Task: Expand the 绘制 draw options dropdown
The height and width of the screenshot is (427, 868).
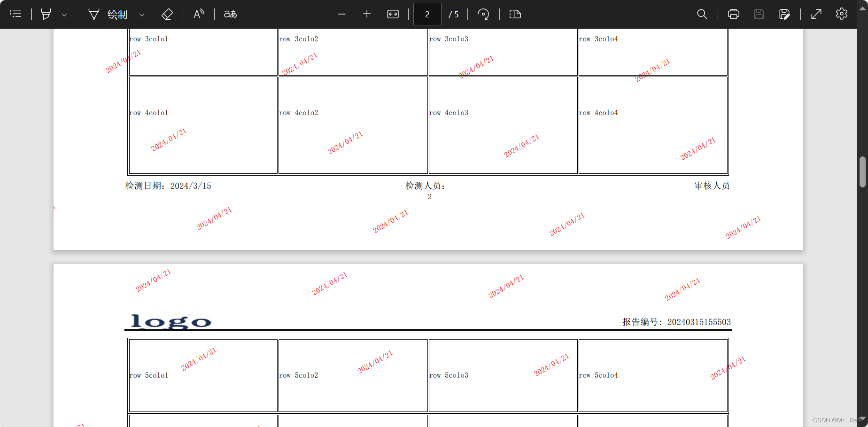Action: (141, 15)
